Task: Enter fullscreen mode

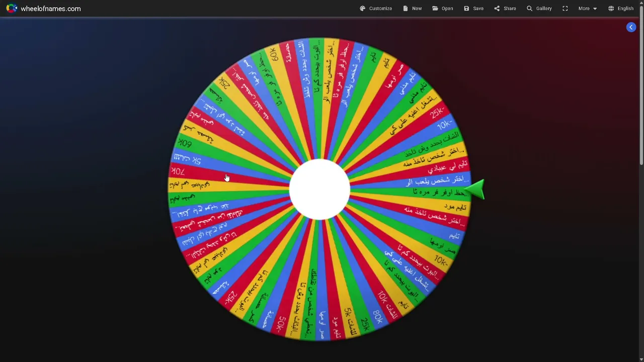Action: (565, 9)
